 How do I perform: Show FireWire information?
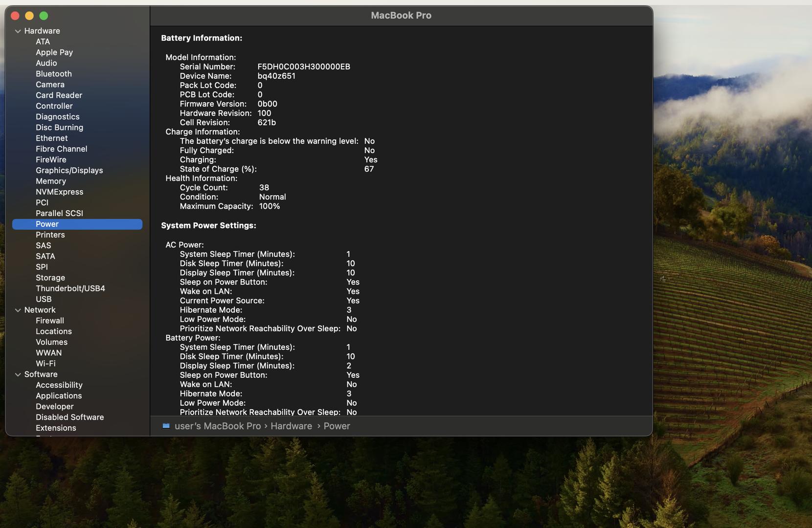[51, 160]
